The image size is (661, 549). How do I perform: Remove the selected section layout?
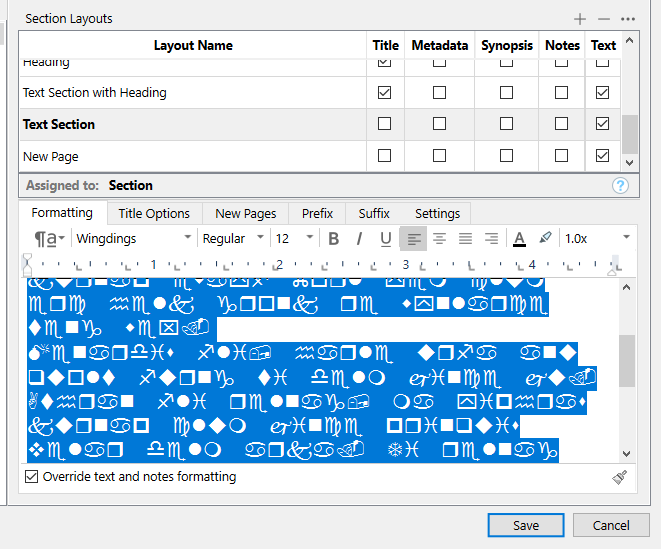point(603,19)
